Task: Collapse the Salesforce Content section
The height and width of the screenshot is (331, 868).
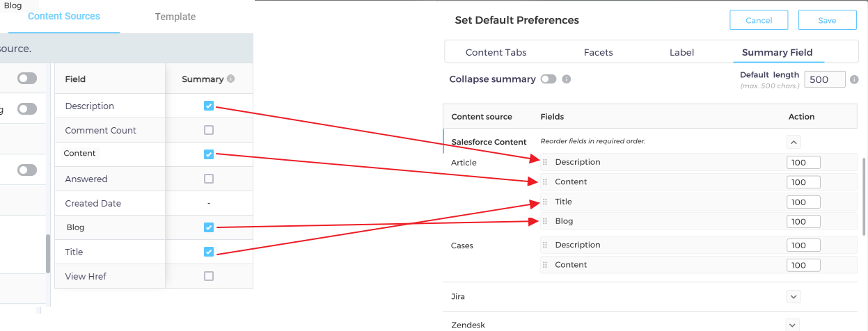Action: [794, 142]
